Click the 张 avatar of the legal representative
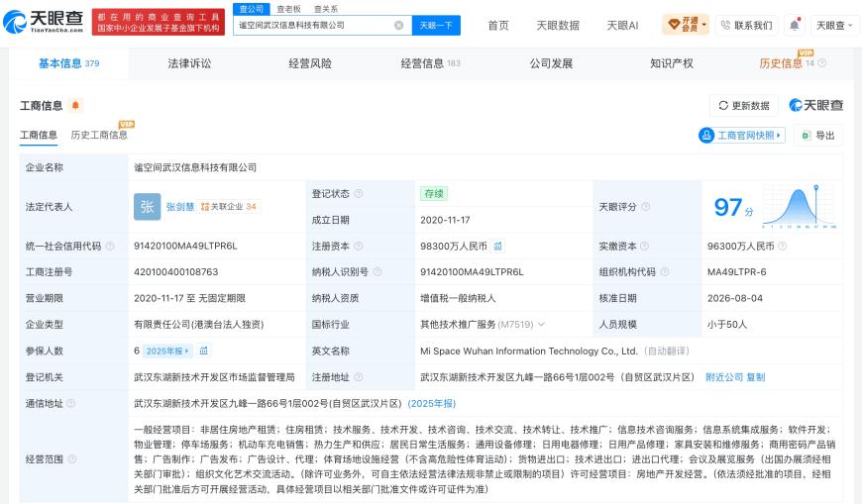Viewport: 862px width, 504px height. 148,207
